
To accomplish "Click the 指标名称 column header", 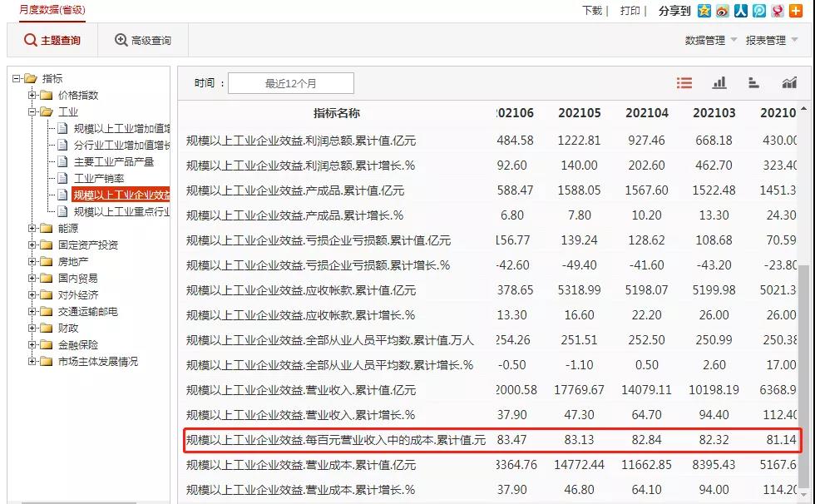I will [337, 113].
